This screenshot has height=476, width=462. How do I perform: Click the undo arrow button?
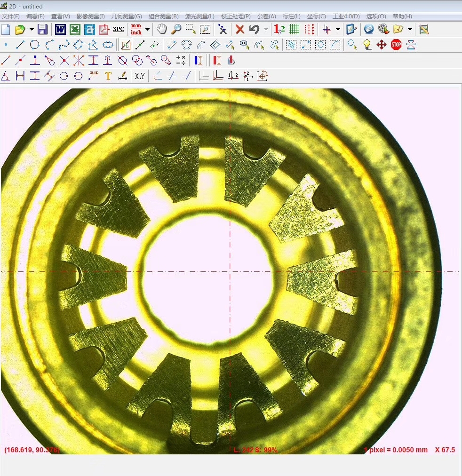click(254, 30)
